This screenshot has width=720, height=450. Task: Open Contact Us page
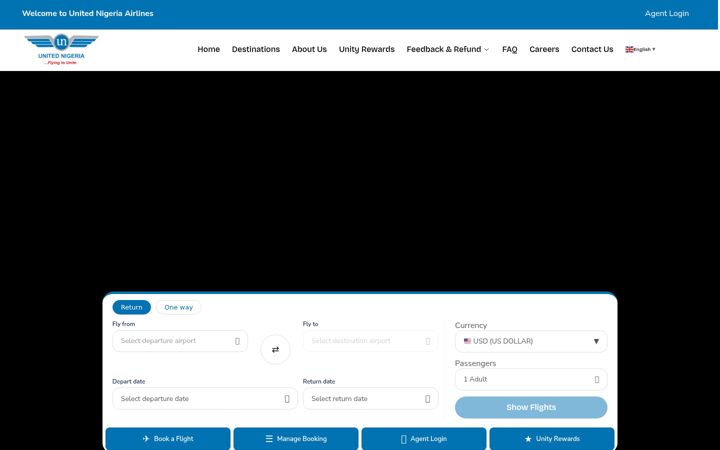pos(592,49)
